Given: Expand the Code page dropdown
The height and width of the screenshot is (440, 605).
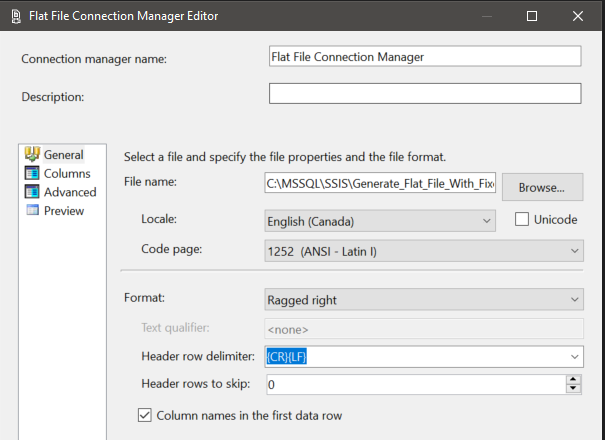Looking at the screenshot, I should 574,249.
